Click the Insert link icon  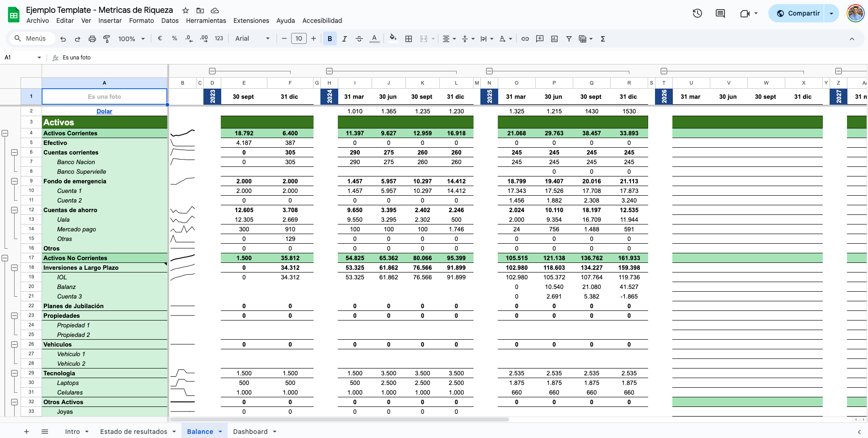coord(525,39)
